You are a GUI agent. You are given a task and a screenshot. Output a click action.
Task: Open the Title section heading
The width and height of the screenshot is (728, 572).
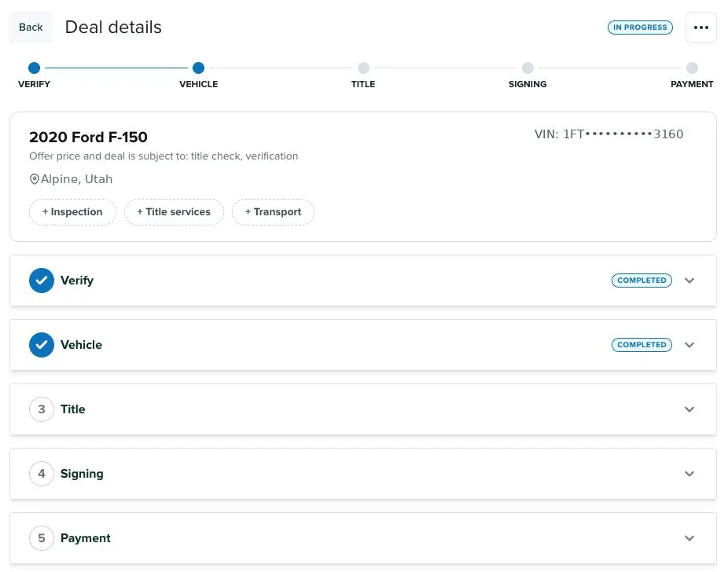click(x=73, y=409)
